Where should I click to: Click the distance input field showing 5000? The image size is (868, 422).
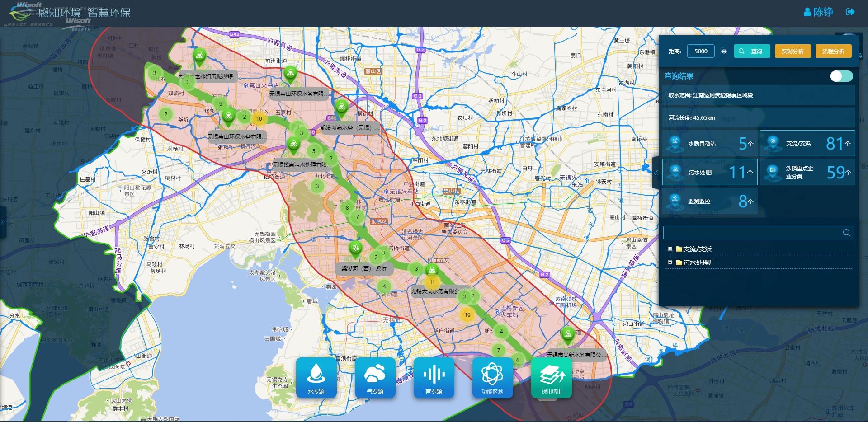tap(701, 51)
